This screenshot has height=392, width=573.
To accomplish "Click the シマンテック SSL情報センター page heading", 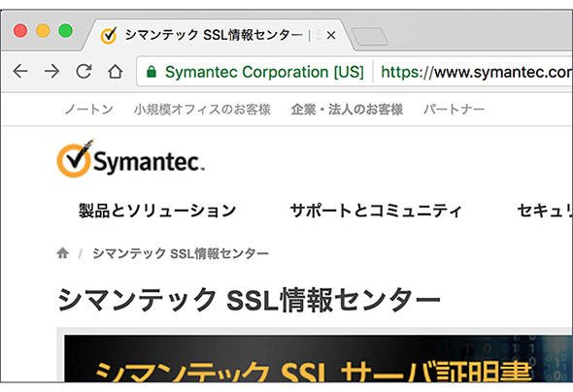I will coord(249,299).
